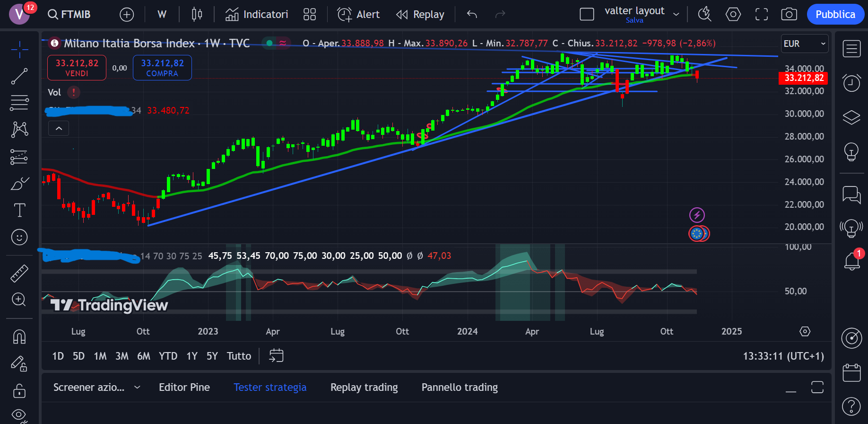This screenshot has width=868, height=424.
Task: Open timezone menu 13:33:11 (UTC+1)
Action: (783, 356)
